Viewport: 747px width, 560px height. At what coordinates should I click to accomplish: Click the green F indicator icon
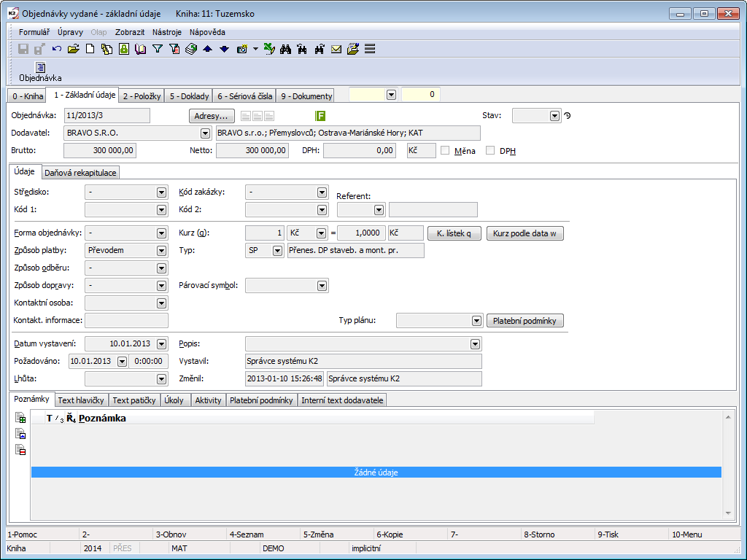point(320,116)
